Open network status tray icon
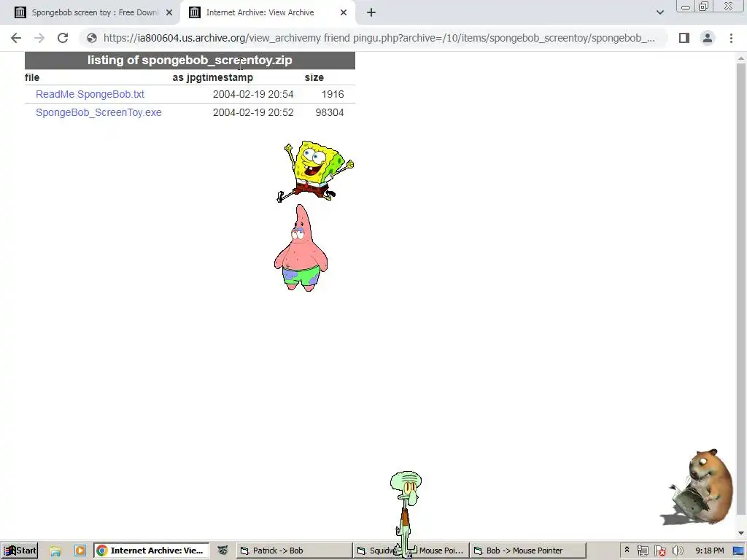 click(x=642, y=551)
